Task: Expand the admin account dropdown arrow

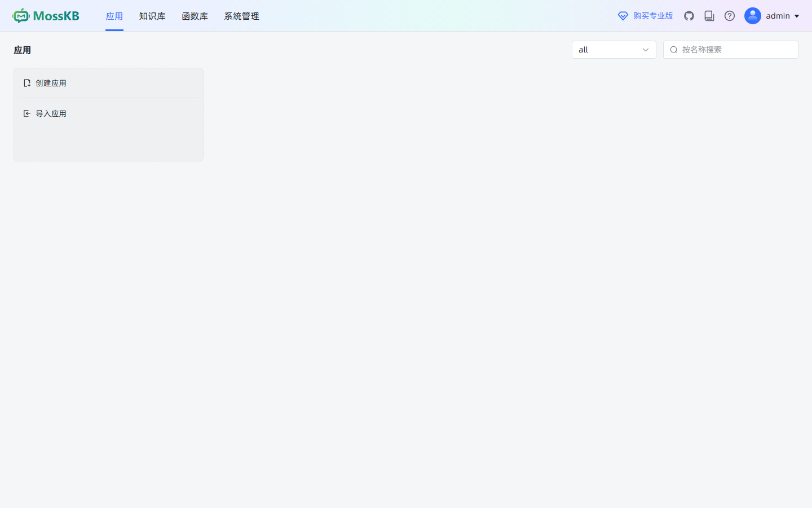Action: [797, 16]
